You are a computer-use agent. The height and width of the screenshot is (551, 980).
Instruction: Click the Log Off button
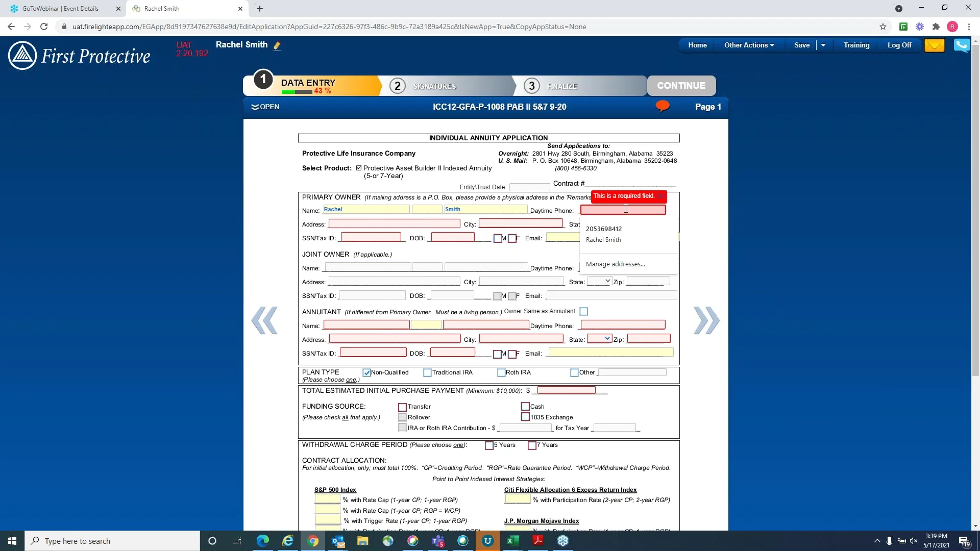pyautogui.click(x=899, y=45)
